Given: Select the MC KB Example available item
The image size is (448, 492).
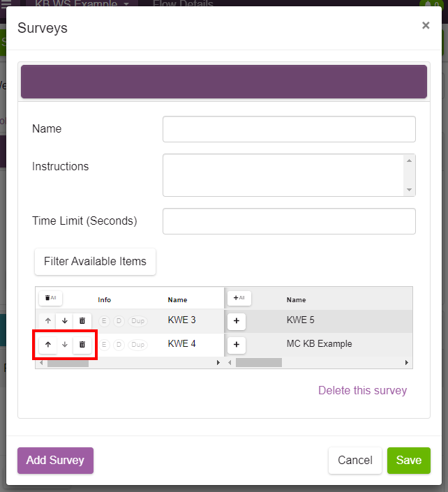Looking at the screenshot, I should (319, 343).
